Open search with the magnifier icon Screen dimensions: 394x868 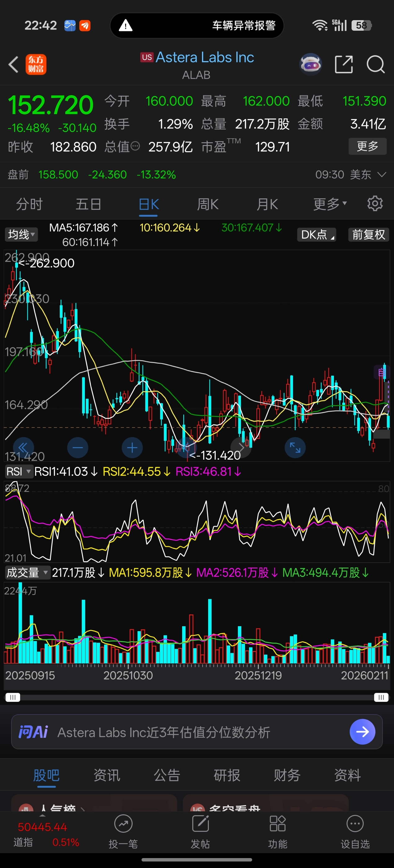[375, 64]
